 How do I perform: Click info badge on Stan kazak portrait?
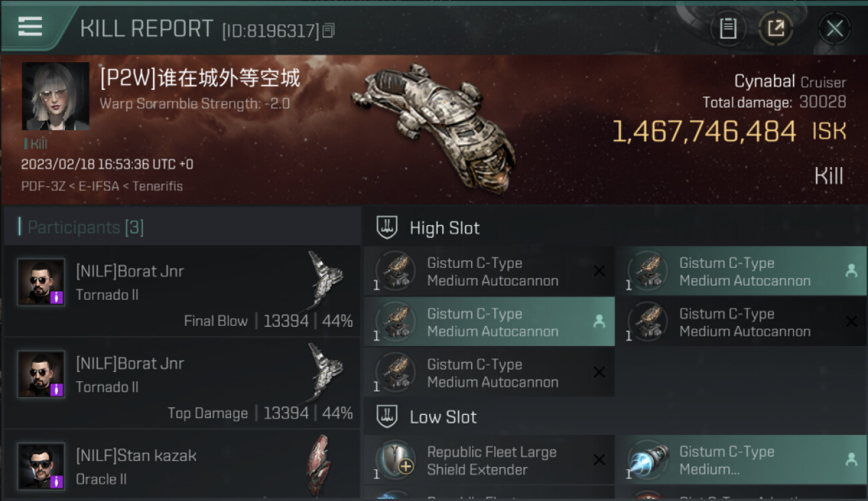pos(57,482)
